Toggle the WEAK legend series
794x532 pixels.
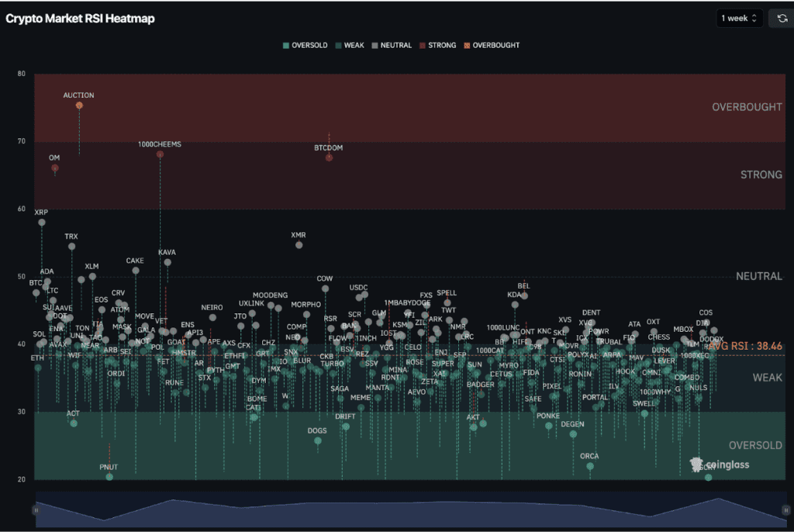pyautogui.click(x=350, y=45)
